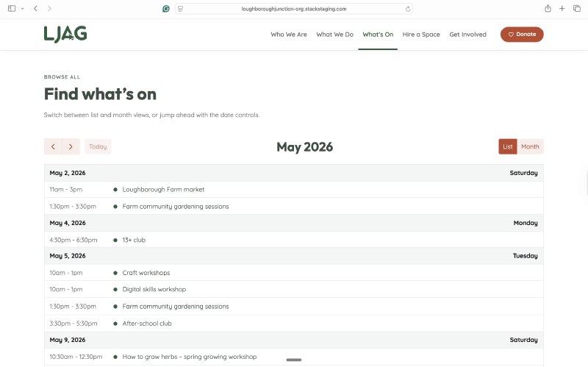This screenshot has height=367, width=588.
Task: Open the Digital skills workshop event
Action: point(154,289)
